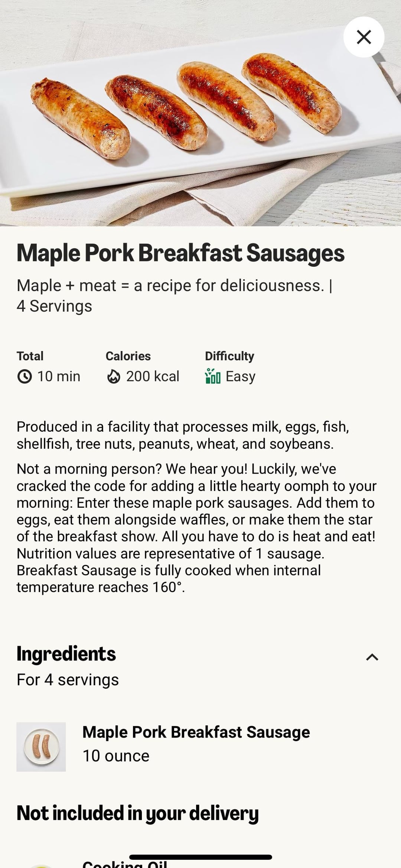The image size is (401, 868).
Task: Tap the 10 min total time
Action: (59, 377)
